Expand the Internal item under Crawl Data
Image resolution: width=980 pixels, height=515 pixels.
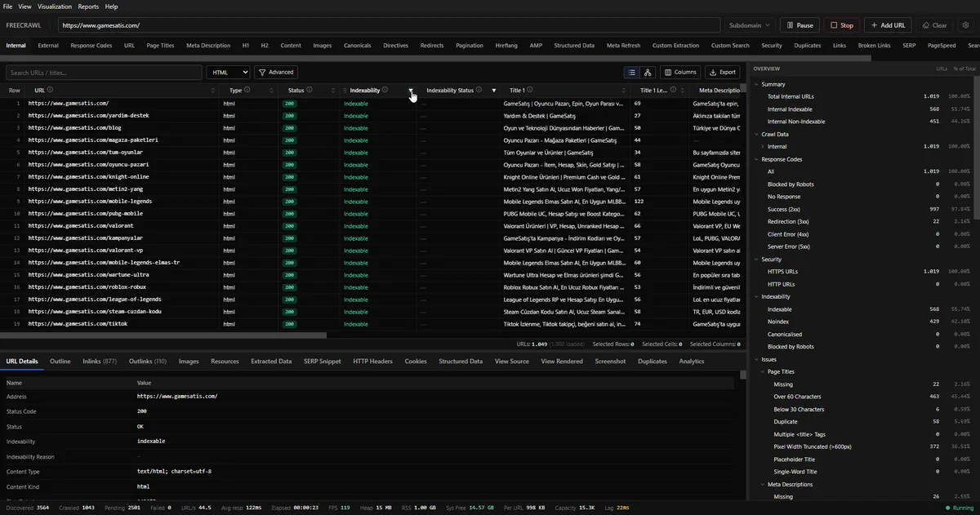tap(763, 147)
